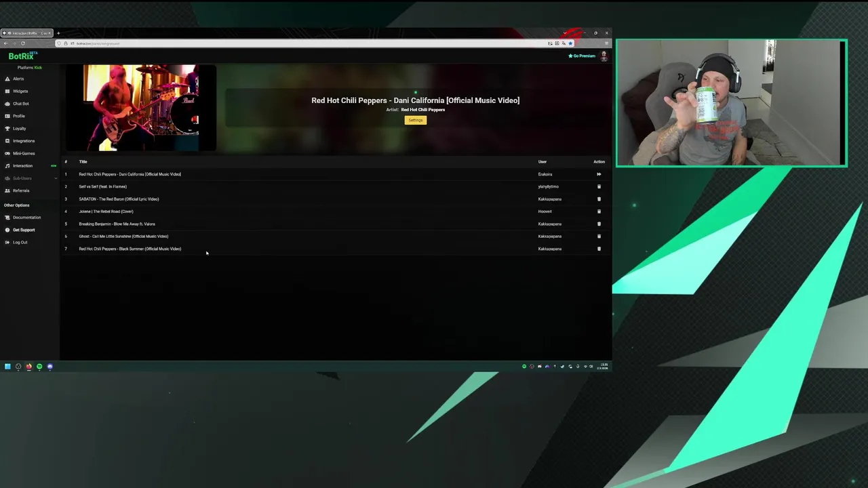Click the music video player thumbnail
The height and width of the screenshot is (488, 868).
(x=141, y=108)
